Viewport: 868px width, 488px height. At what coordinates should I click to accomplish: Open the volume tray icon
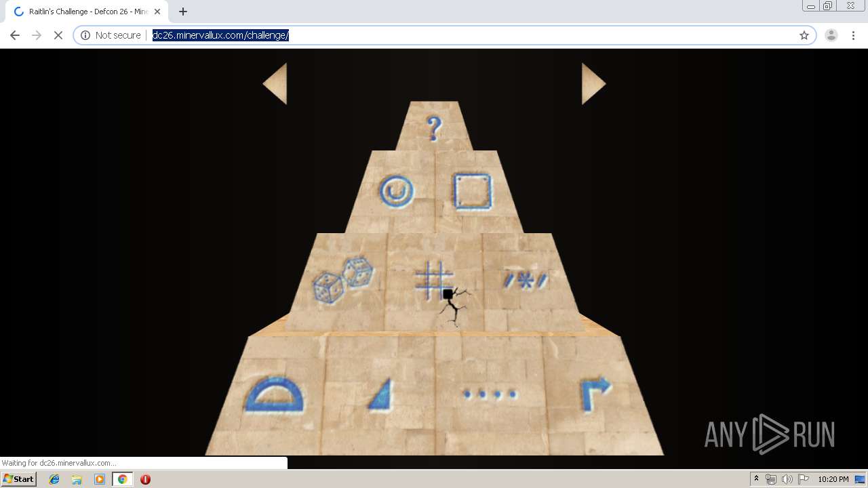[x=787, y=479]
